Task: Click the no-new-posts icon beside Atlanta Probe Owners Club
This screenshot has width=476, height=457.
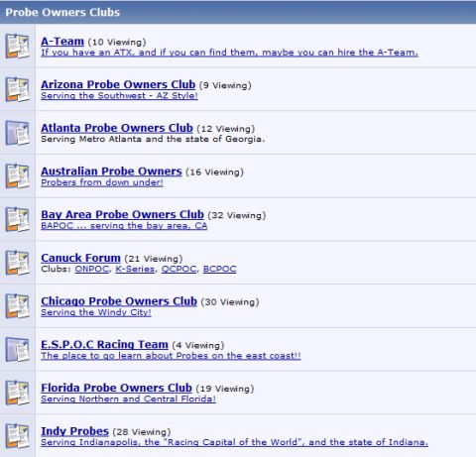Action: pos(17,133)
